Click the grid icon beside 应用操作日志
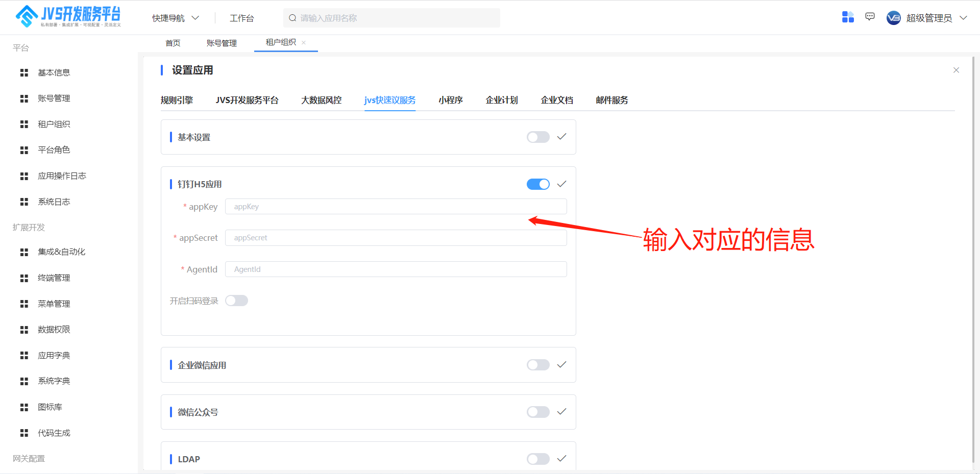The height and width of the screenshot is (474, 980). [24, 176]
